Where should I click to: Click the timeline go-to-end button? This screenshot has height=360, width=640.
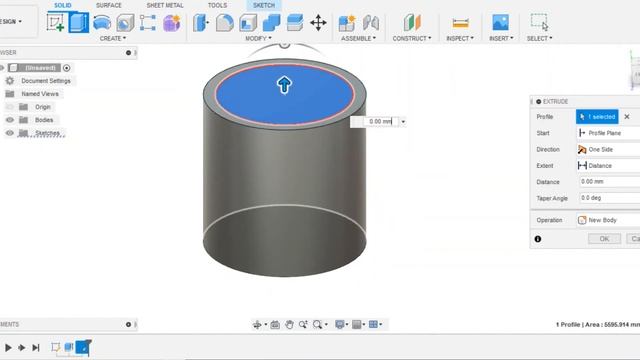click(36, 348)
